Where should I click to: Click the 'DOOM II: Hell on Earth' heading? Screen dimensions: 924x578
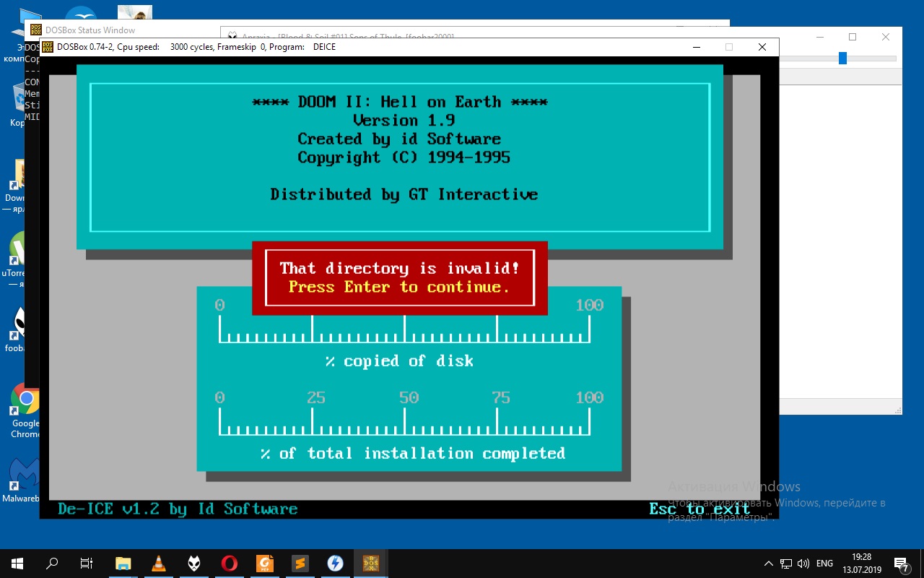tap(399, 102)
